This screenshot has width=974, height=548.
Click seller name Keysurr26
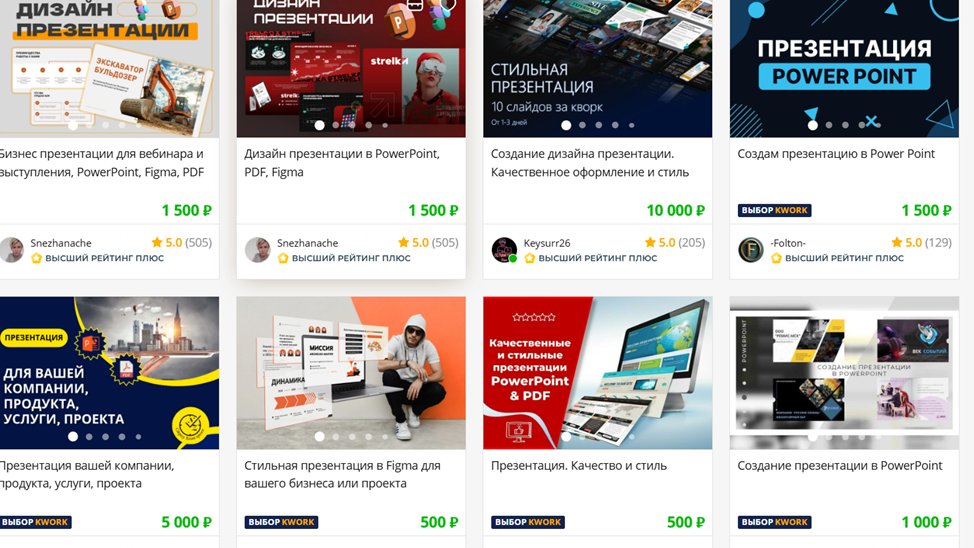[x=547, y=243]
